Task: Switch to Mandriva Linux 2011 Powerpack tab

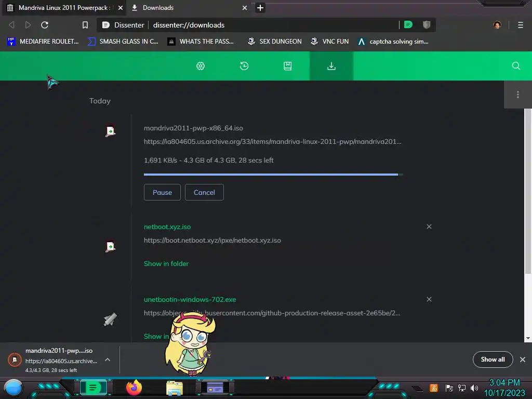Action: click(x=64, y=7)
